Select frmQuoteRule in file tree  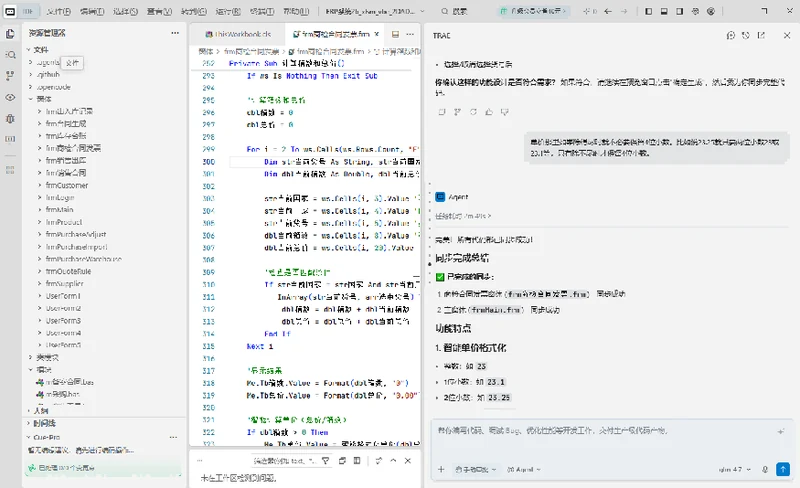(68, 272)
